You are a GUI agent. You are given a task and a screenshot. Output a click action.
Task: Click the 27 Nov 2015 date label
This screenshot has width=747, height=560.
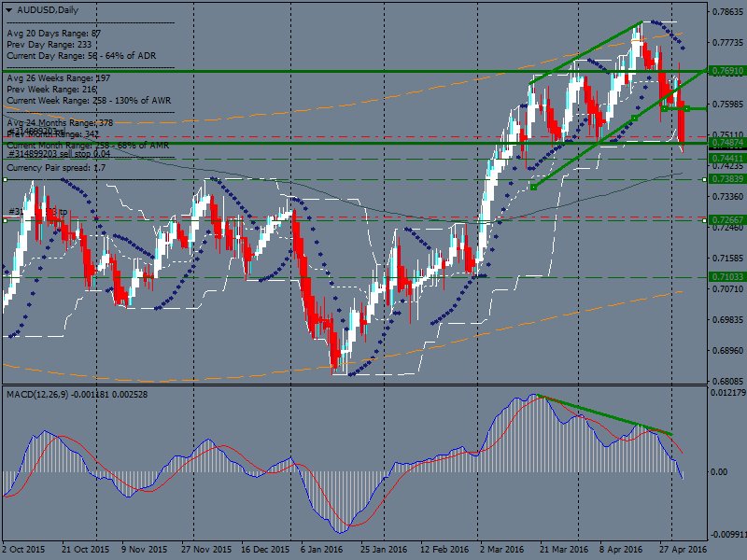click(205, 549)
